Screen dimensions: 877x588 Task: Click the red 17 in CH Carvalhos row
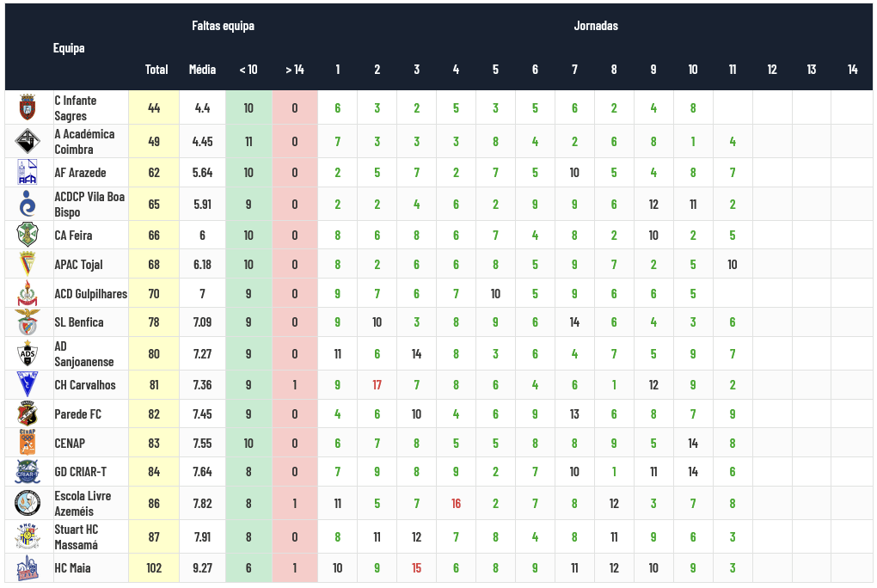tap(377, 385)
